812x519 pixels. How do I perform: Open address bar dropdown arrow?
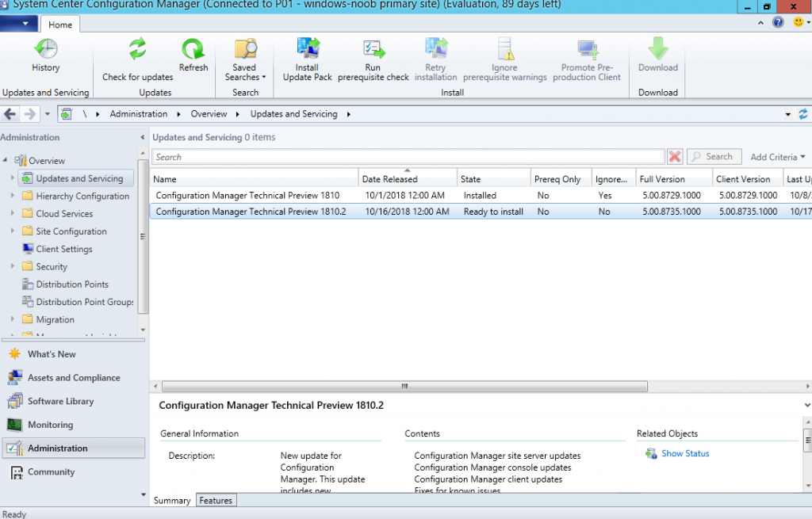click(x=787, y=114)
